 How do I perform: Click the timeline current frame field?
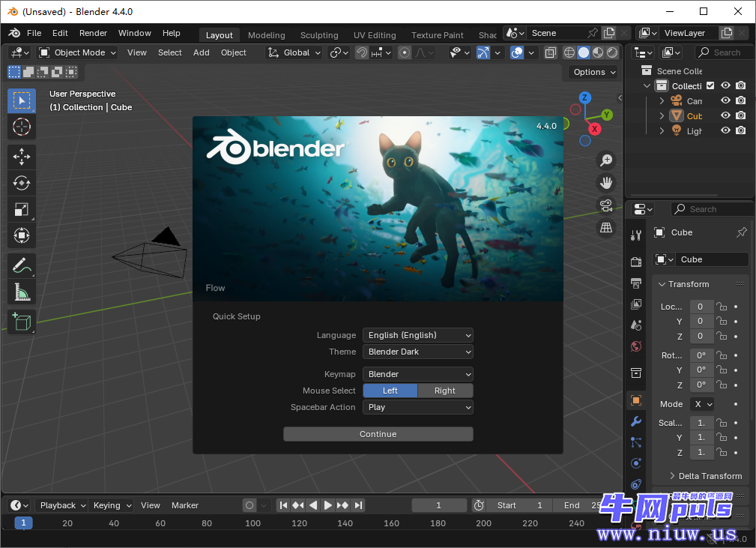pos(439,505)
